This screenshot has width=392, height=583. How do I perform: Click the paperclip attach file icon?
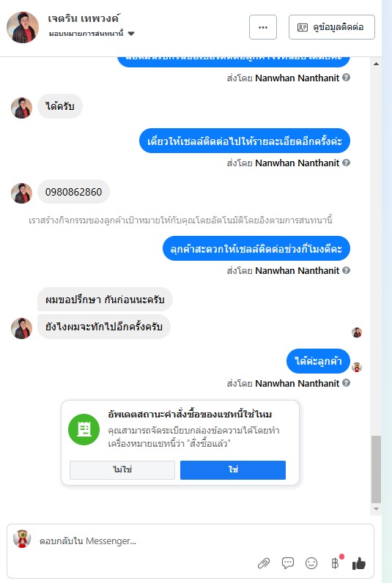point(264,563)
